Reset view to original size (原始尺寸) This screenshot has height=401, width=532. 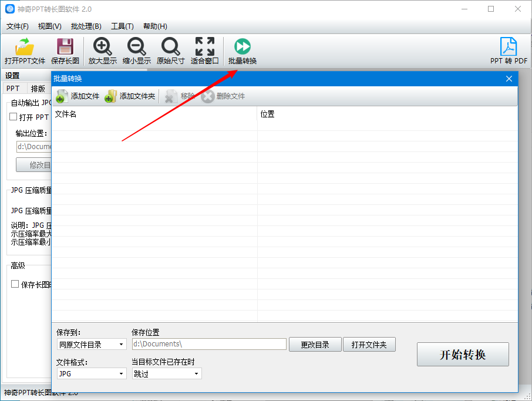[170, 51]
